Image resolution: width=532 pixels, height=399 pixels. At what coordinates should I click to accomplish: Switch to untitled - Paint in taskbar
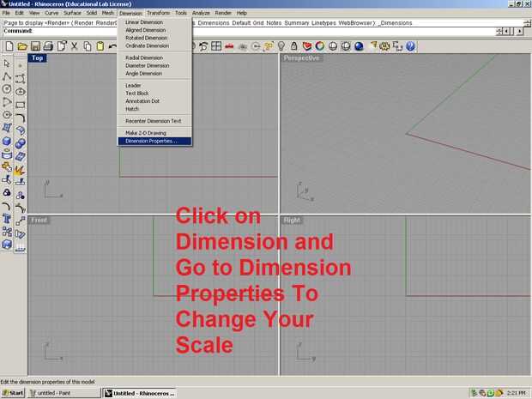coord(63,393)
